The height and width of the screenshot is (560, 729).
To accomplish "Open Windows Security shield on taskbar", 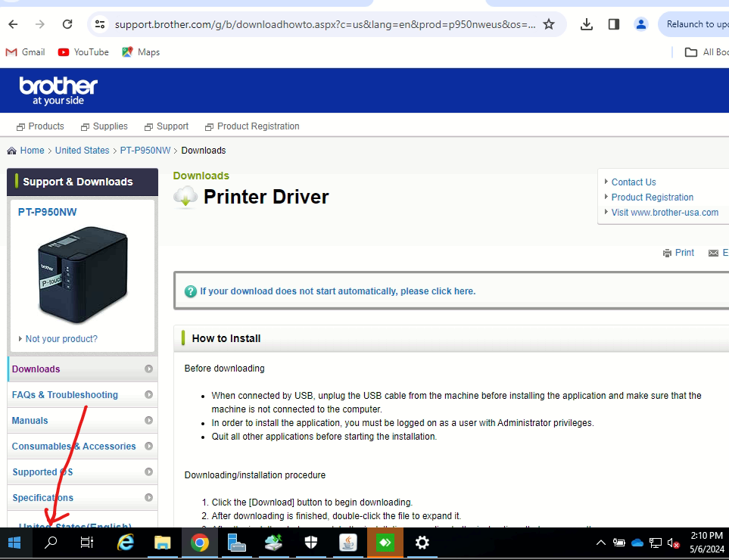I will click(310, 543).
